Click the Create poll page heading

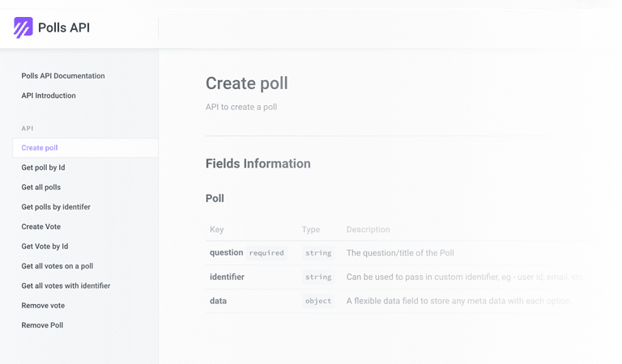(x=246, y=83)
